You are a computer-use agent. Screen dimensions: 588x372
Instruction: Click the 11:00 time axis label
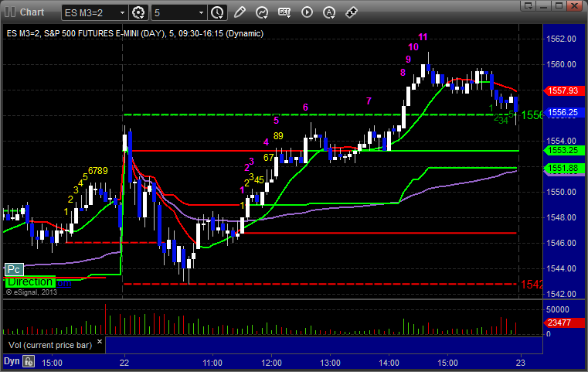click(x=212, y=363)
